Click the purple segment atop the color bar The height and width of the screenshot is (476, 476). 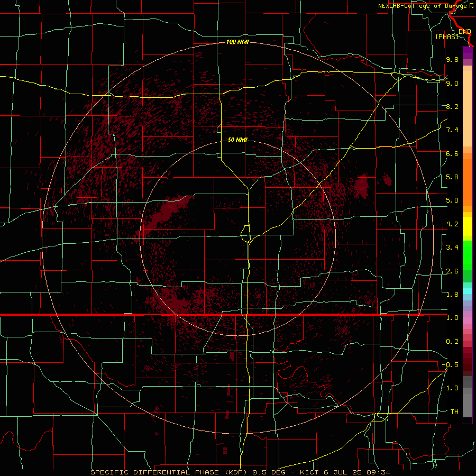pos(467,53)
